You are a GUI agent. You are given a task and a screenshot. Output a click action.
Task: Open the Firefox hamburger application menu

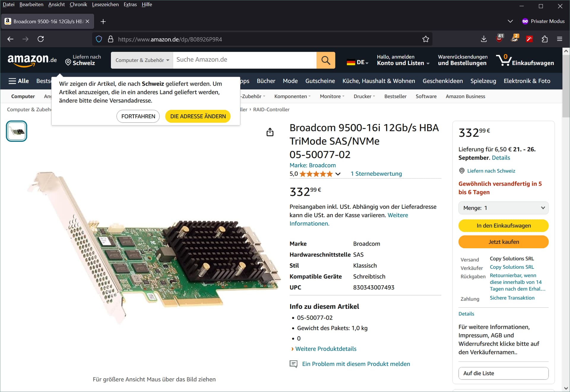coord(560,39)
